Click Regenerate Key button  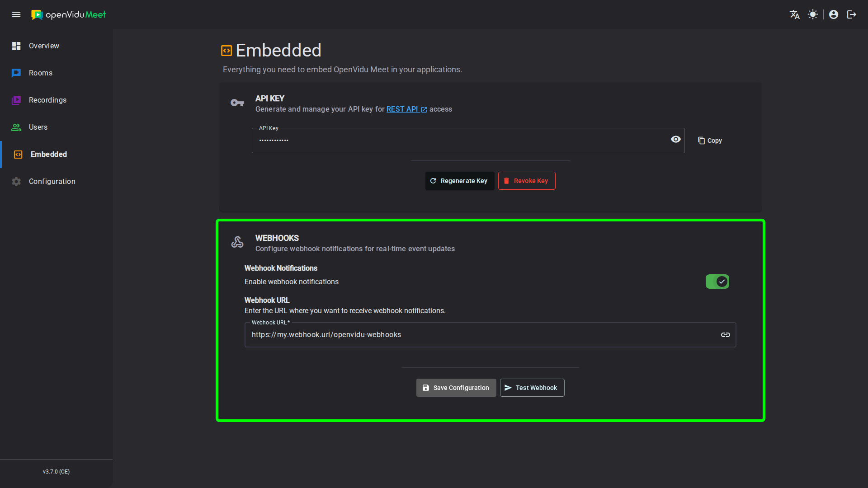coord(459,181)
